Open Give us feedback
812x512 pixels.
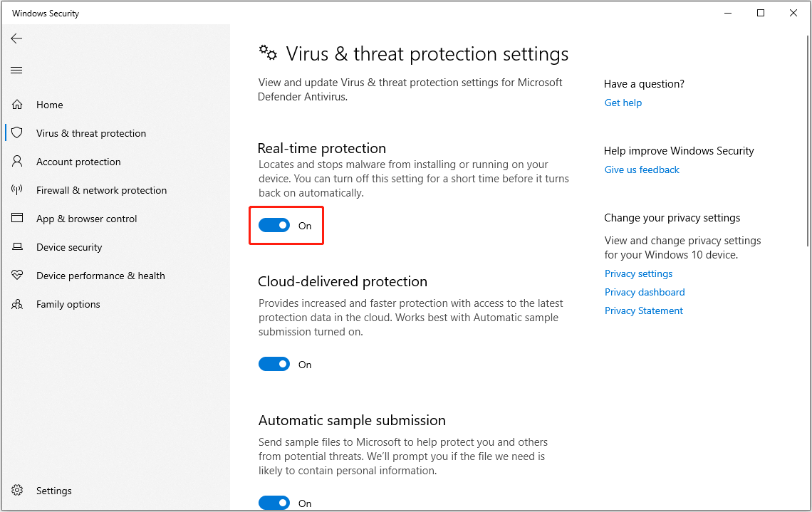tap(641, 169)
